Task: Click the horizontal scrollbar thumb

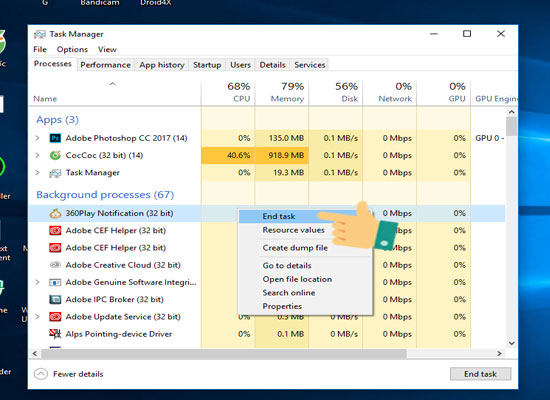Action: pos(223,353)
